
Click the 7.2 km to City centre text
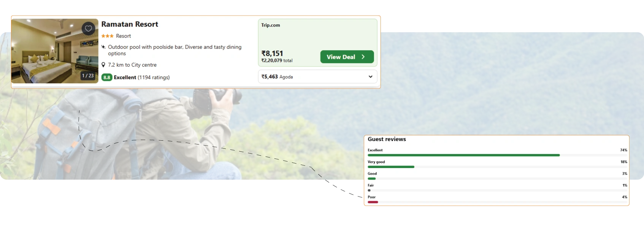(x=132, y=65)
